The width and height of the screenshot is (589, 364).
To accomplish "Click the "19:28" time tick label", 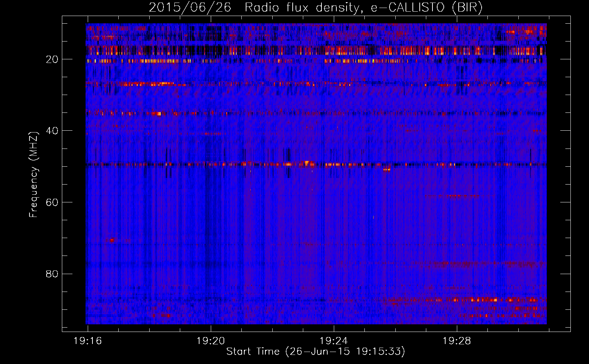I will coord(457,341).
